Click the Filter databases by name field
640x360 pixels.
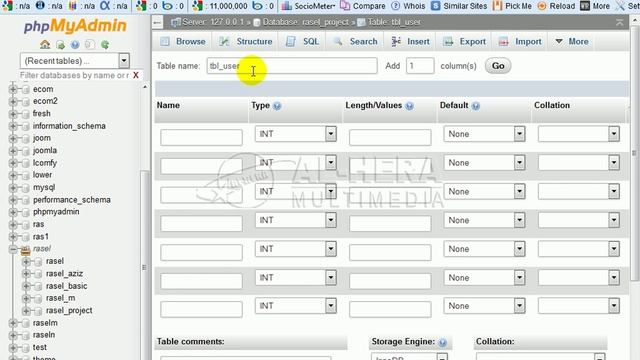pyautogui.click(x=75, y=76)
